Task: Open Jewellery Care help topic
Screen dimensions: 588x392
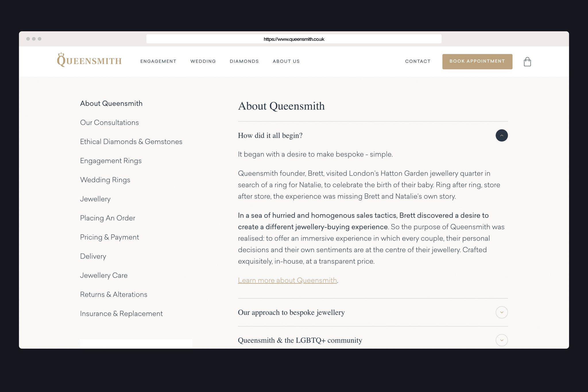Action: [x=104, y=275]
